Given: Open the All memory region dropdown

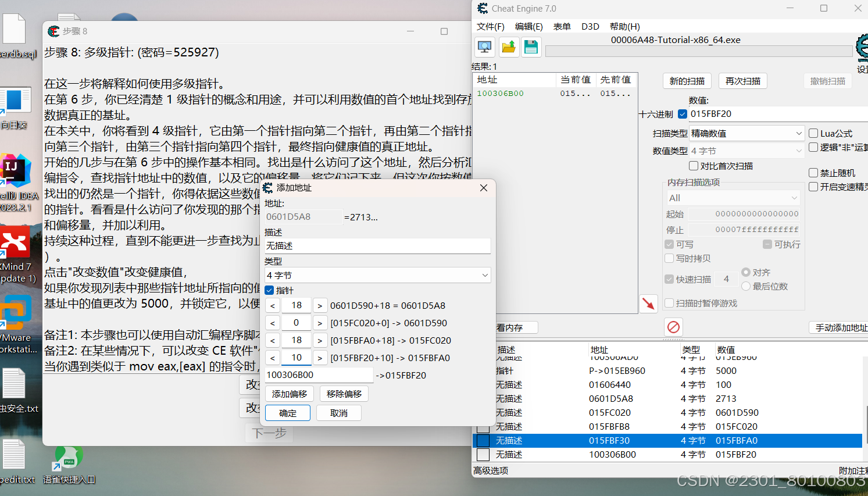Looking at the screenshot, I should point(733,198).
